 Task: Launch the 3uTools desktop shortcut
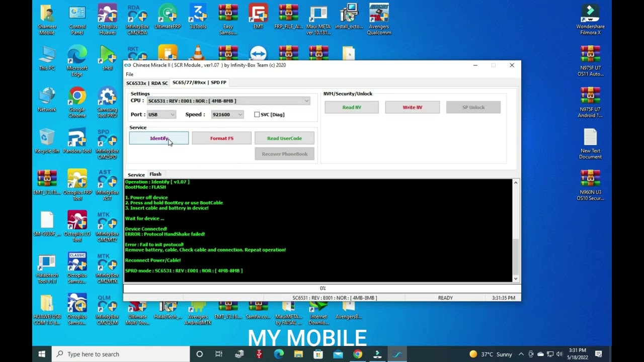click(x=198, y=17)
